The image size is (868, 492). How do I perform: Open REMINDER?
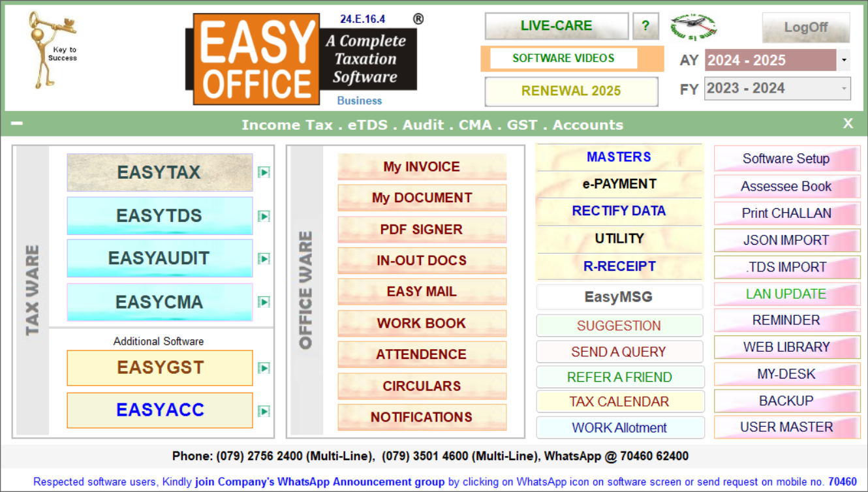787,320
